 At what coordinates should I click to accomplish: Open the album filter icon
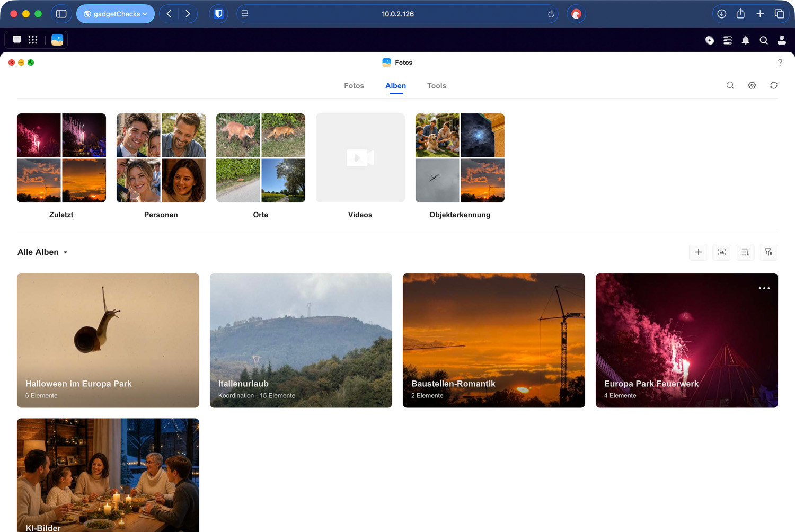[x=768, y=252]
